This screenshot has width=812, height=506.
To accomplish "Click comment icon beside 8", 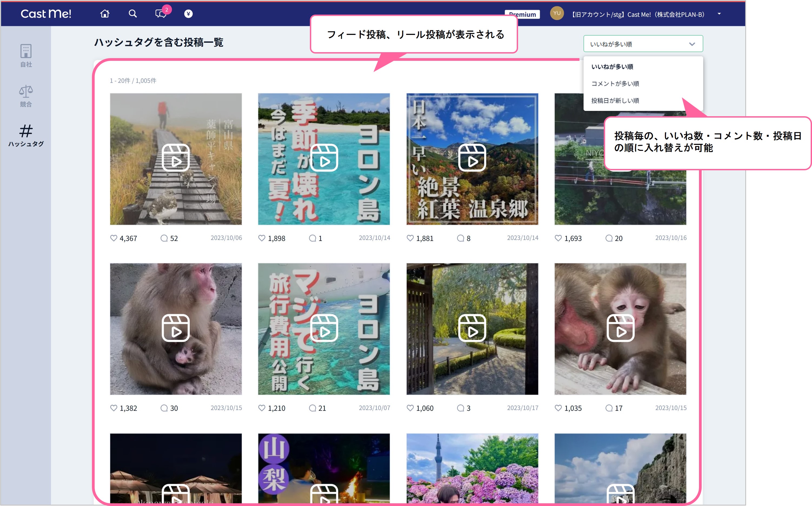I will pos(460,238).
